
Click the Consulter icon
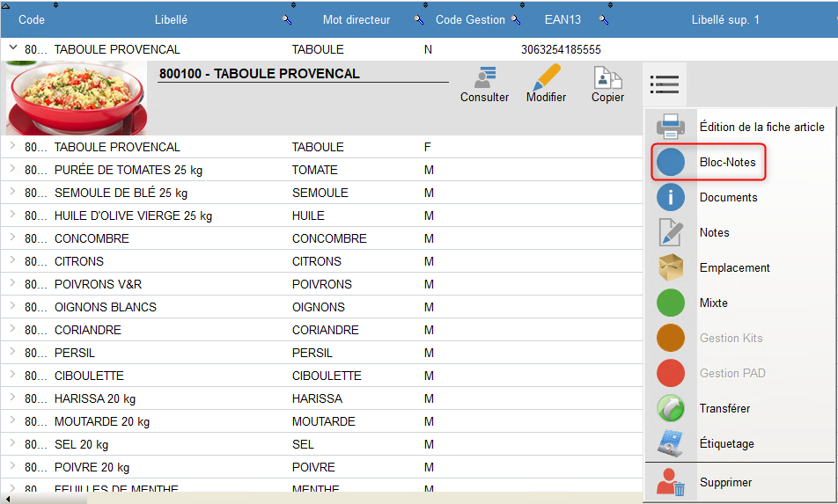pos(483,79)
